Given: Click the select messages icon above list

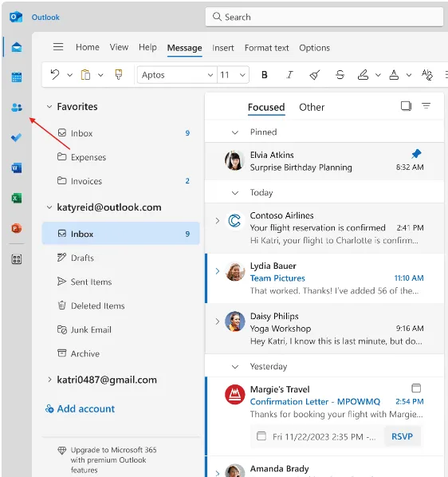Looking at the screenshot, I should coord(406,106).
